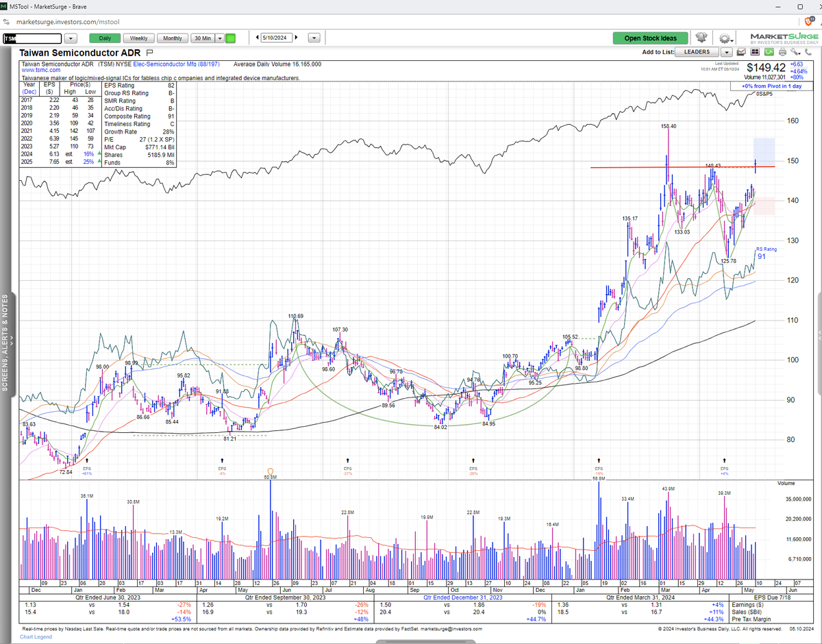Switch to Monthly chart
822x644 pixels.
coord(173,38)
